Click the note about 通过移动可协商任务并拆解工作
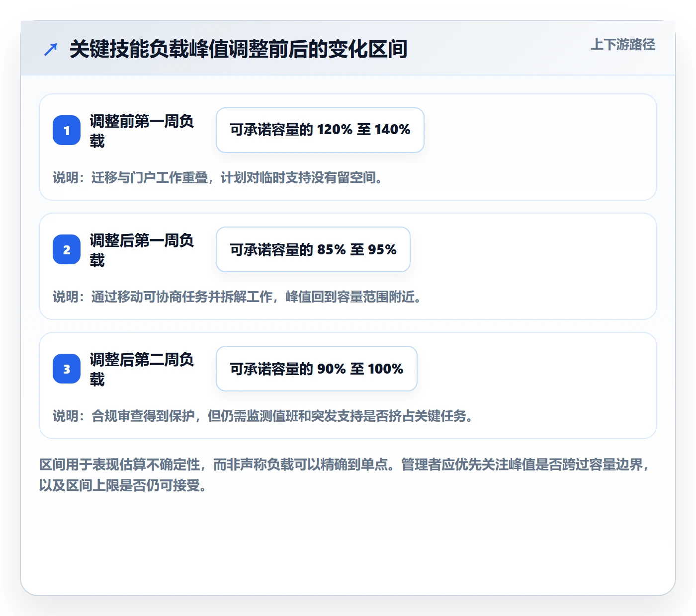This screenshot has width=696, height=616. pos(237,297)
